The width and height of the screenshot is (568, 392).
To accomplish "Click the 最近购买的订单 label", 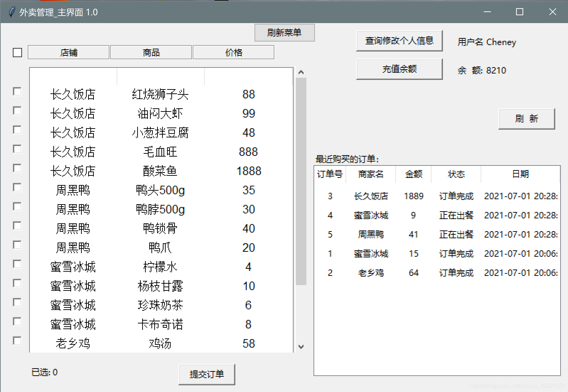I will [x=347, y=159].
